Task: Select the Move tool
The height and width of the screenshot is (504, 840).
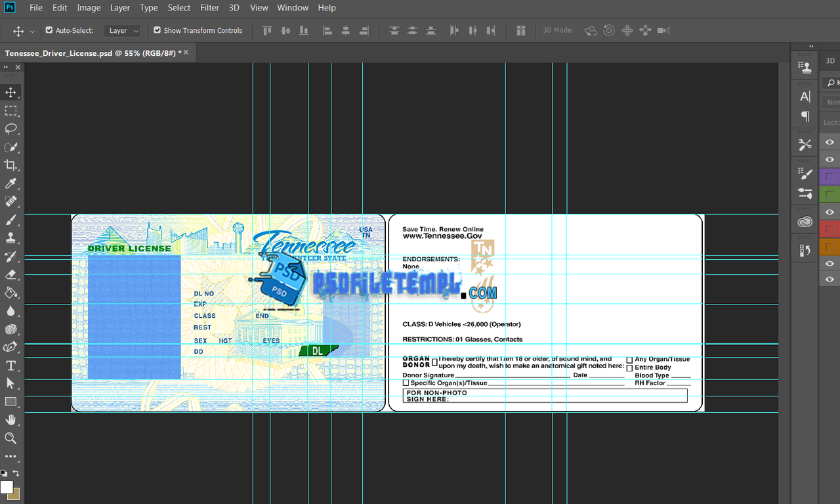Action: click(11, 93)
